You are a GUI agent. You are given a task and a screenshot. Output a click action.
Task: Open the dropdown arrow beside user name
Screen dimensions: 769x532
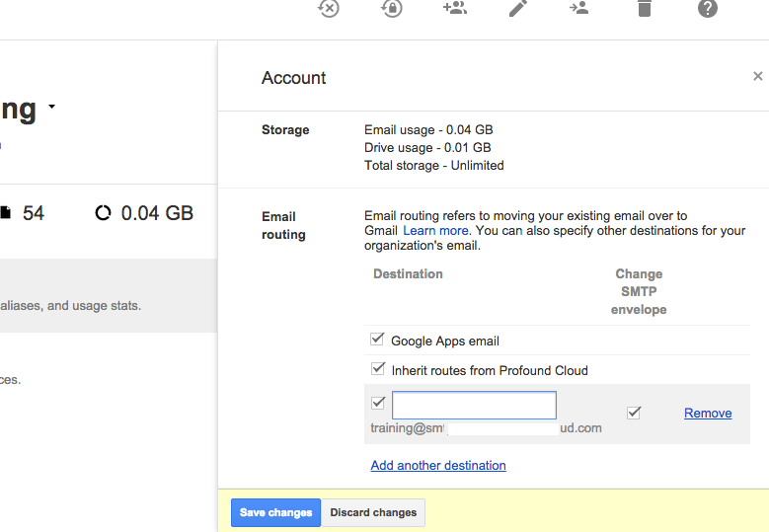(51, 106)
